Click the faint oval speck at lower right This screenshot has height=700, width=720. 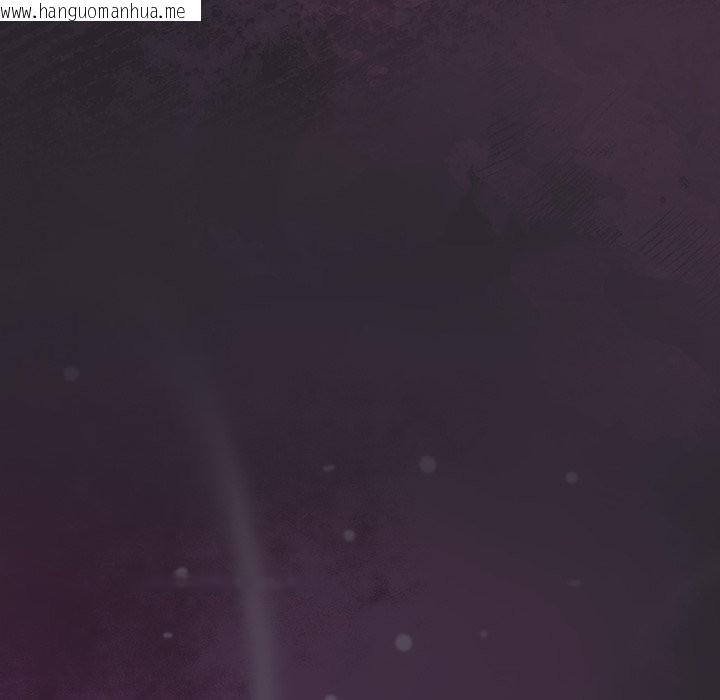pyautogui.click(x=573, y=582)
